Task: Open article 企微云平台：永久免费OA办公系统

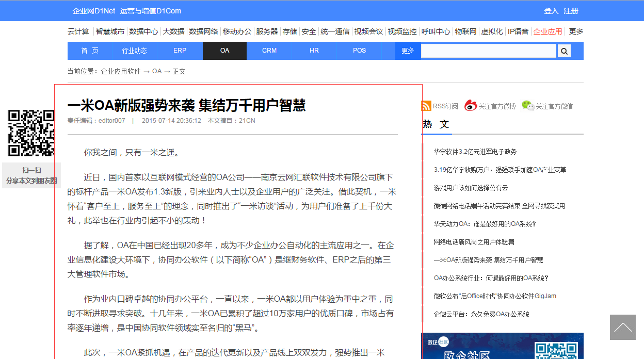Action: pos(481,314)
